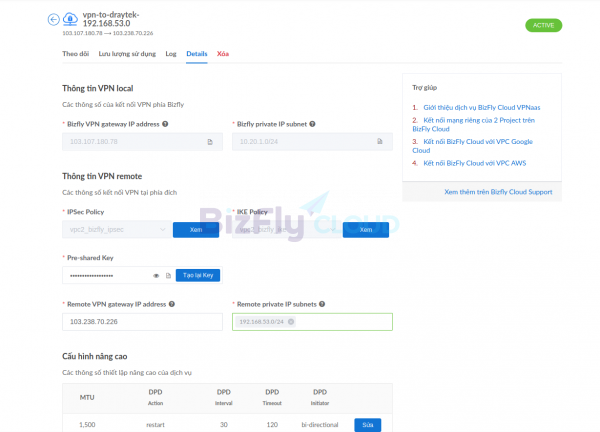Click the ACTIVE status badge

coord(543,25)
